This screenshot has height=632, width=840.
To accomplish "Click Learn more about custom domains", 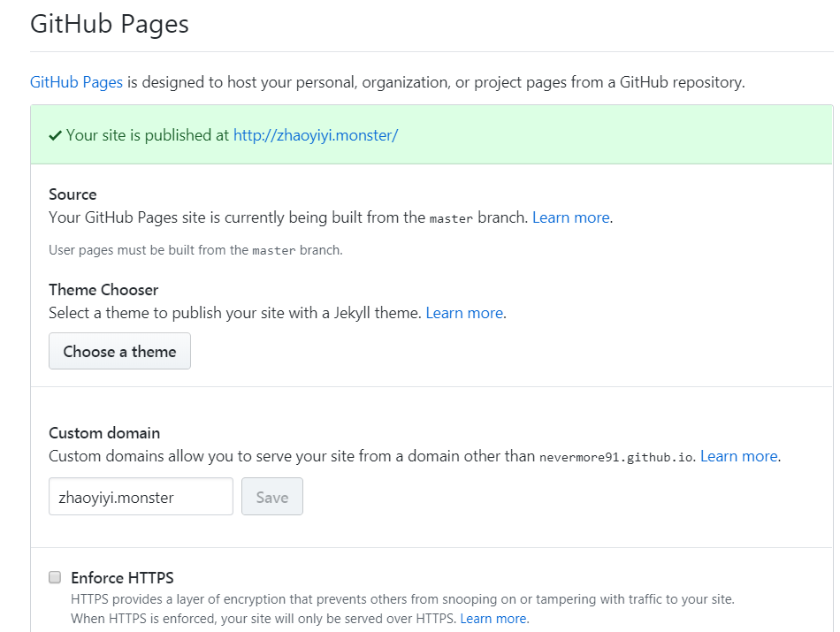I will (x=739, y=456).
